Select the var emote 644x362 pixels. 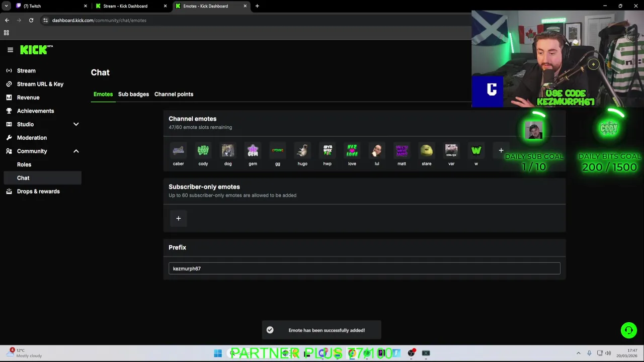click(451, 150)
